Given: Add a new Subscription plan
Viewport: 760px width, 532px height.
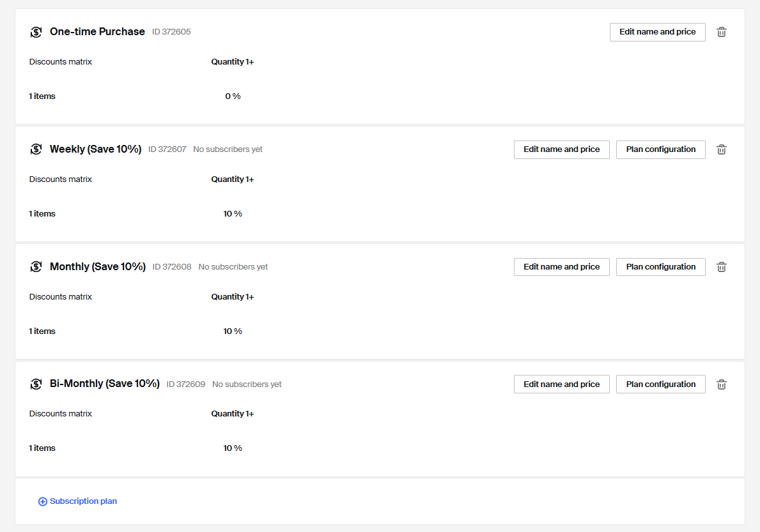Looking at the screenshot, I should click(x=83, y=501).
